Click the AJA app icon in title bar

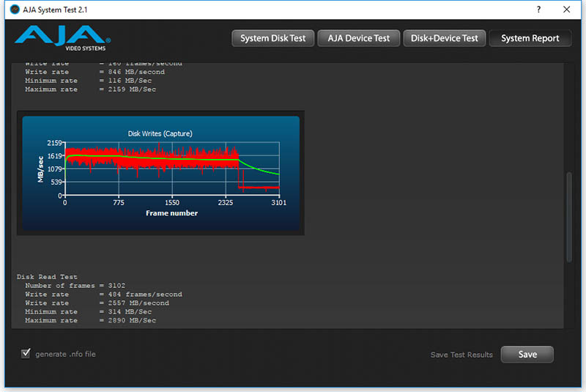click(15, 10)
